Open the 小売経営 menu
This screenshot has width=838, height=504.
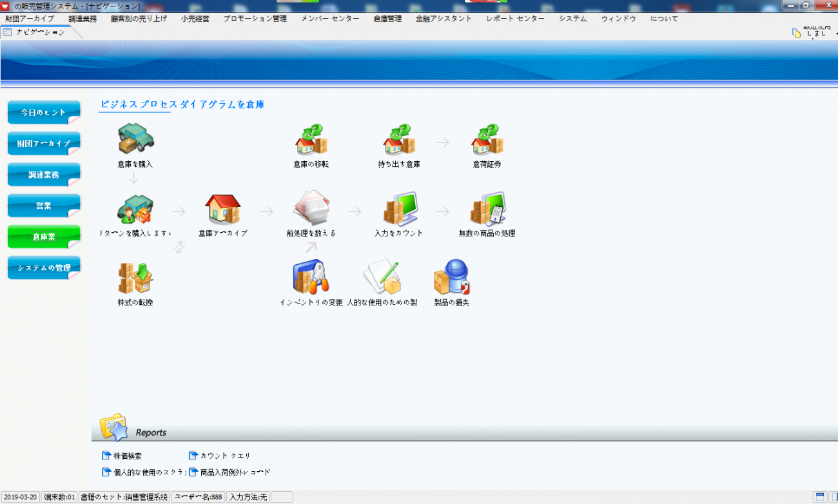point(195,19)
